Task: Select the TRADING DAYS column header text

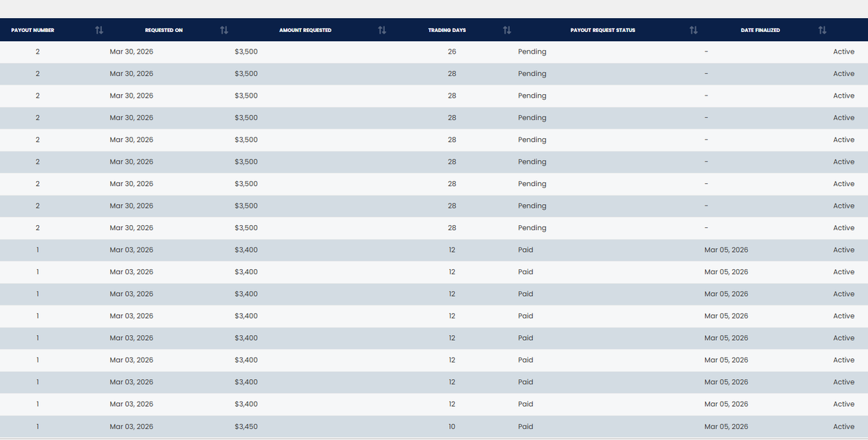Action: click(447, 30)
